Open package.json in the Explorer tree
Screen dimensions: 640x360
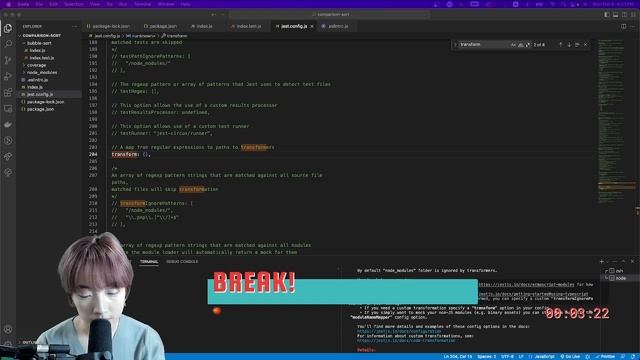pyautogui.click(x=40, y=109)
